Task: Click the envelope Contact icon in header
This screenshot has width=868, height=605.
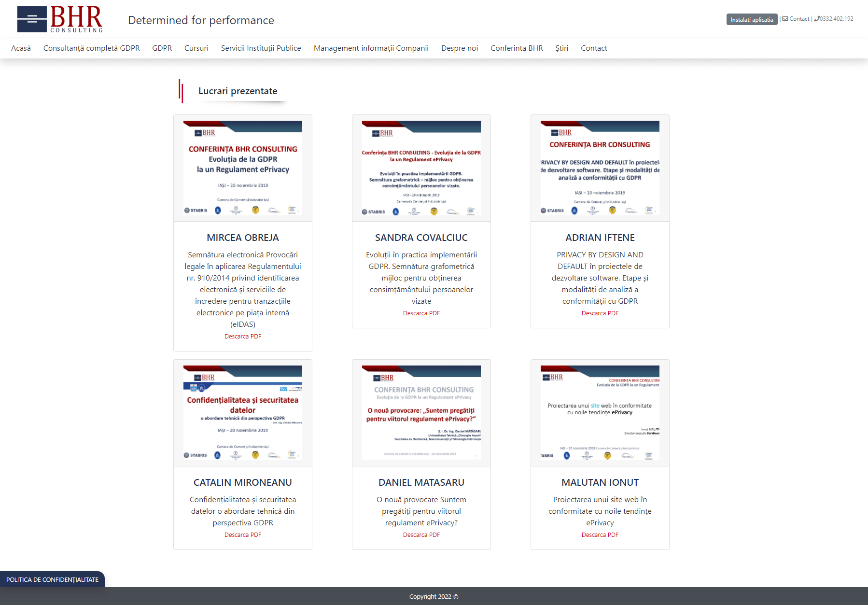Action: (x=785, y=19)
